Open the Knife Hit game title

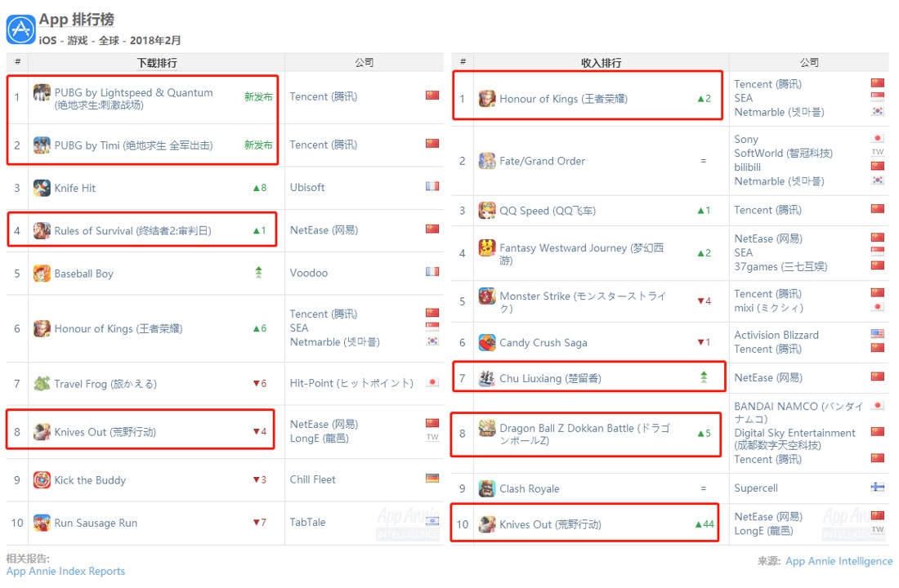click(x=75, y=188)
